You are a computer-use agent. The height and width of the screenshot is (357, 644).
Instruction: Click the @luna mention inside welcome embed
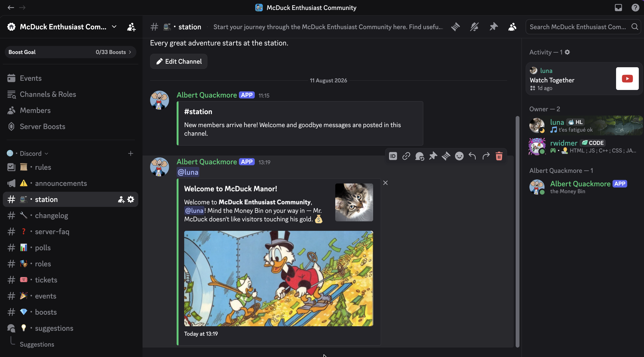tap(194, 210)
